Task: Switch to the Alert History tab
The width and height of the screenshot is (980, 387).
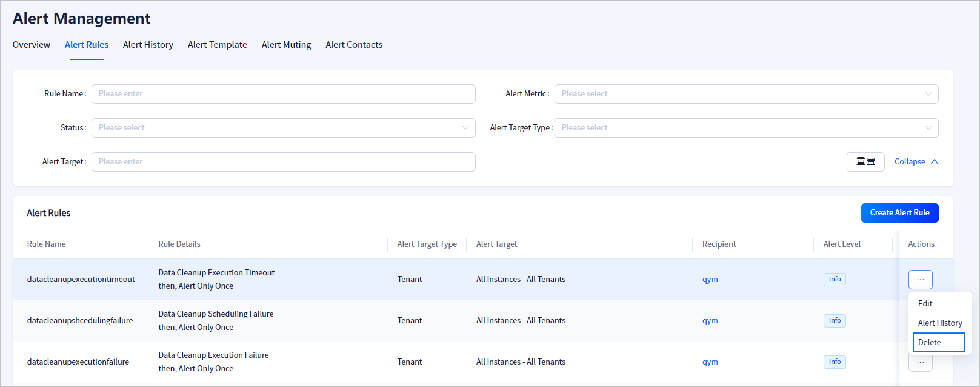Action: (148, 45)
